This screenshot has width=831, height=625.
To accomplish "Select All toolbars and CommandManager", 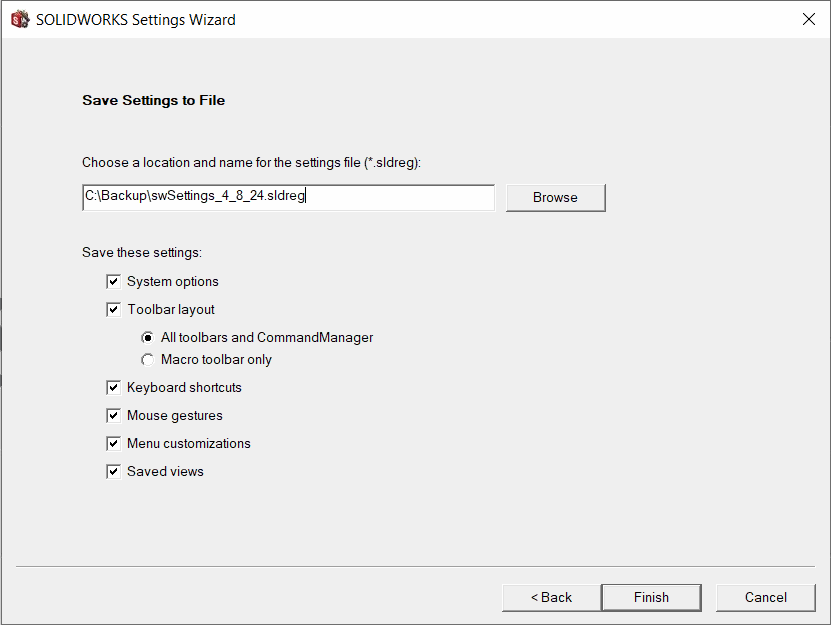I will (x=147, y=337).
